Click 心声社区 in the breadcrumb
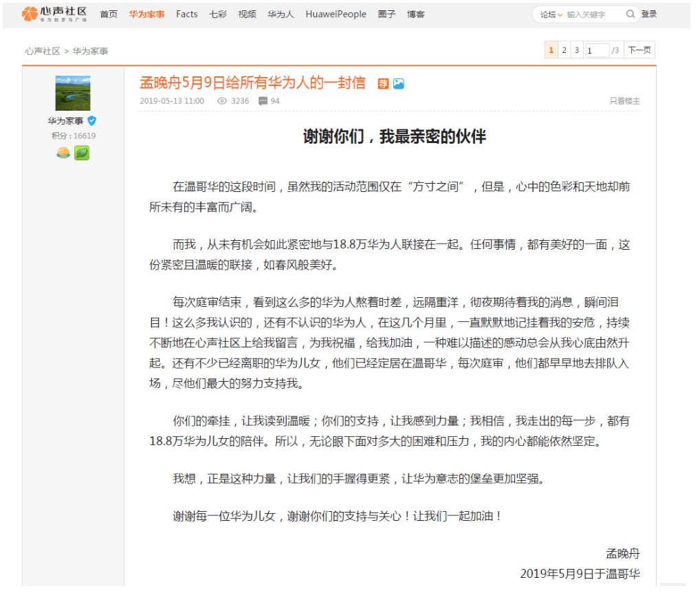The width and height of the screenshot is (700, 593). point(43,51)
